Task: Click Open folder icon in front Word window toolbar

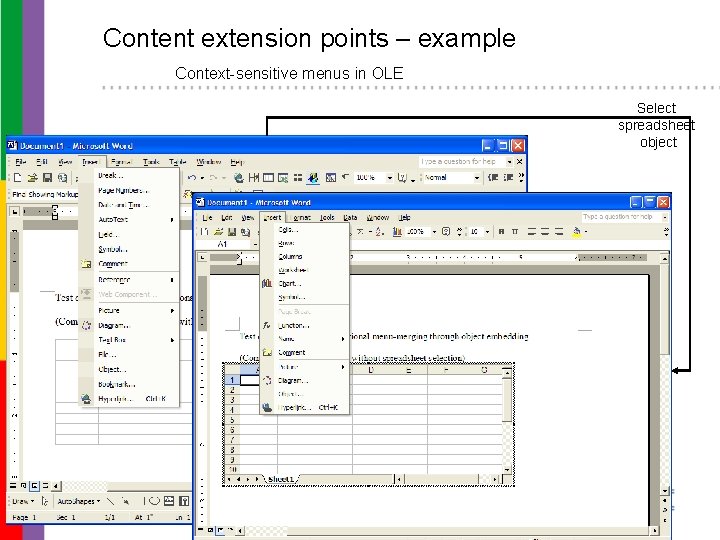Action: tap(219, 232)
